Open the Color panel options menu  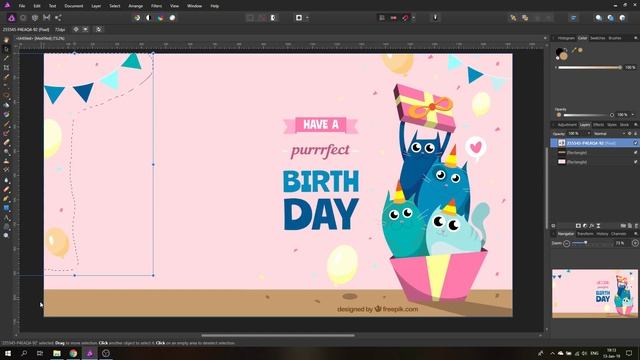point(636,38)
